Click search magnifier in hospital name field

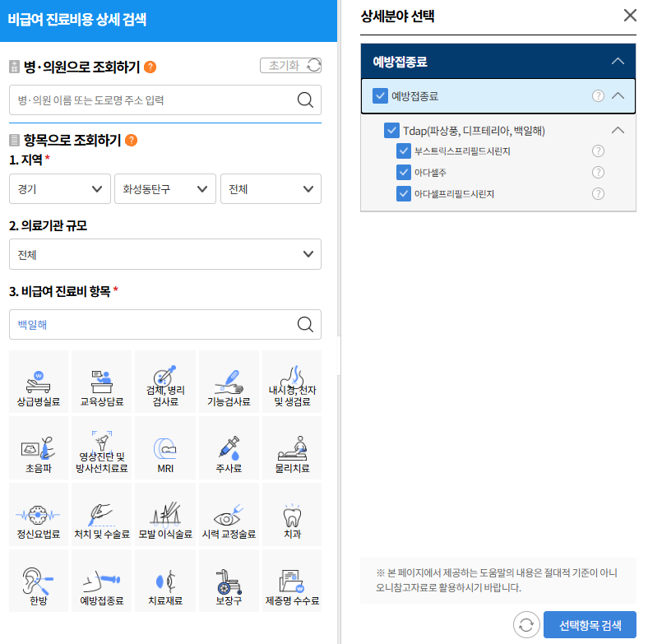pyautogui.click(x=305, y=100)
